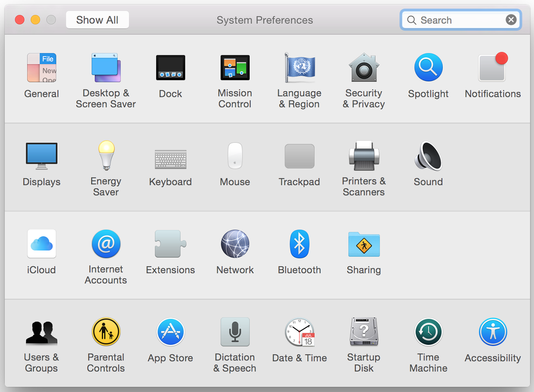Open Notifications preferences icon
This screenshot has height=392, width=534.
pyautogui.click(x=493, y=68)
